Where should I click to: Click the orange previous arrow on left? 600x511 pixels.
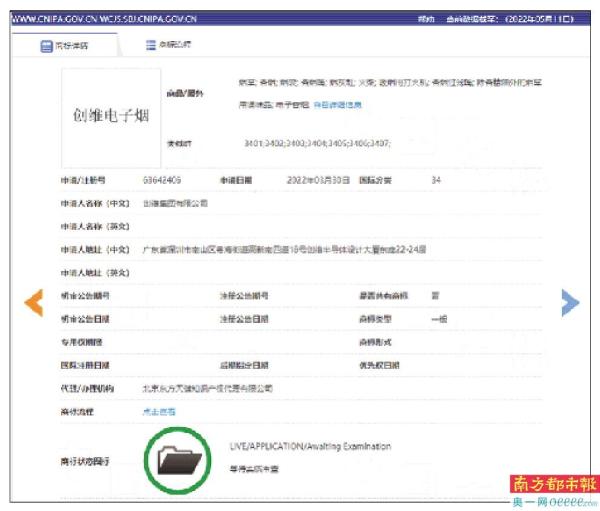[x=33, y=302]
